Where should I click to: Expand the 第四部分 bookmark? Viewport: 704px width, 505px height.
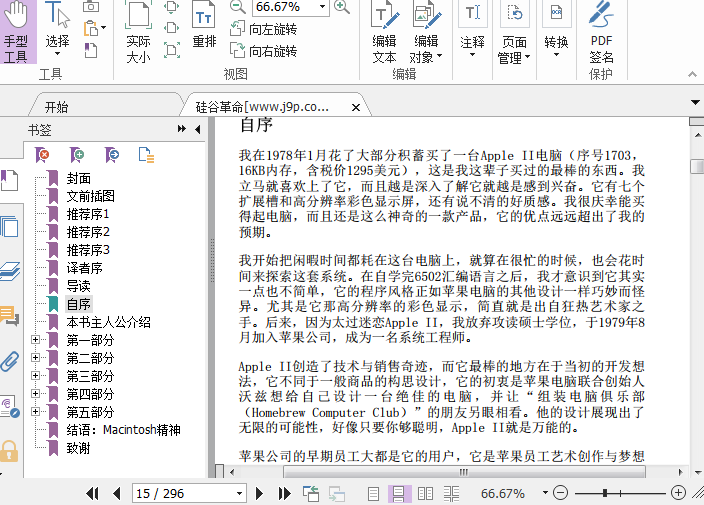point(35,394)
